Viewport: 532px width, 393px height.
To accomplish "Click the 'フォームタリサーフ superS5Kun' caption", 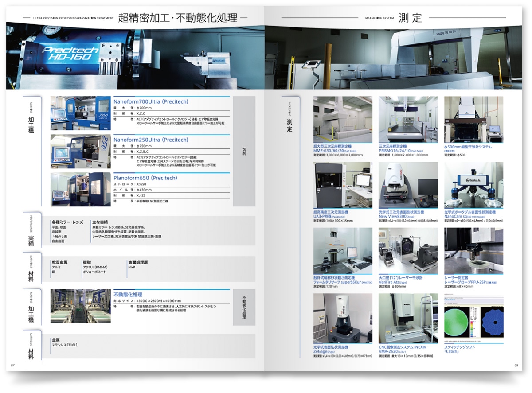I will [x=337, y=282].
